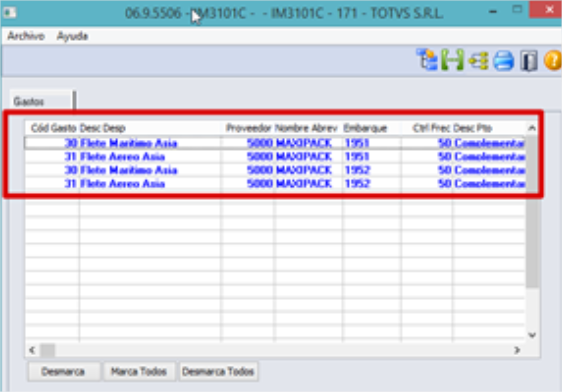This screenshot has width=562, height=392.
Task: Click the orange help question icon
Action: tap(553, 60)
